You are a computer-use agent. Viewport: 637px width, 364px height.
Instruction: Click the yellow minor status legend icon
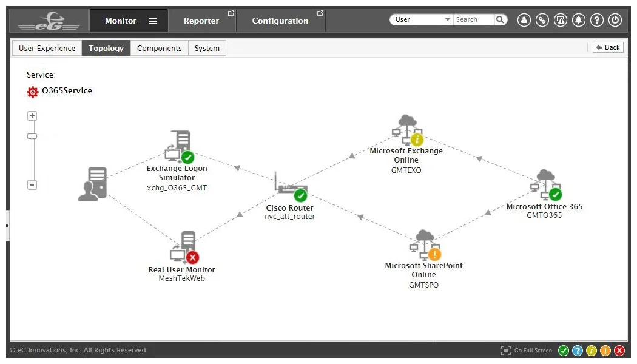tap(591, 351)
